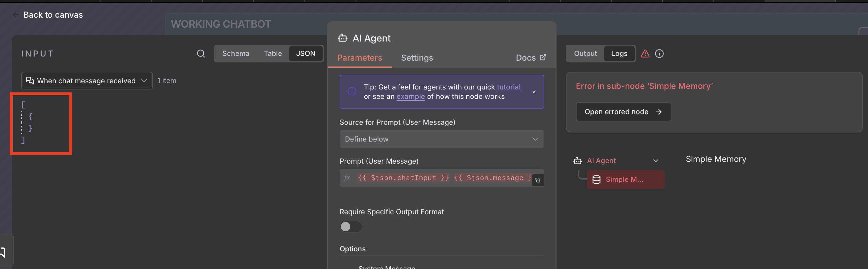Switch input view to Schema
This screenshot has height=269, width=868.
(236, 54)
